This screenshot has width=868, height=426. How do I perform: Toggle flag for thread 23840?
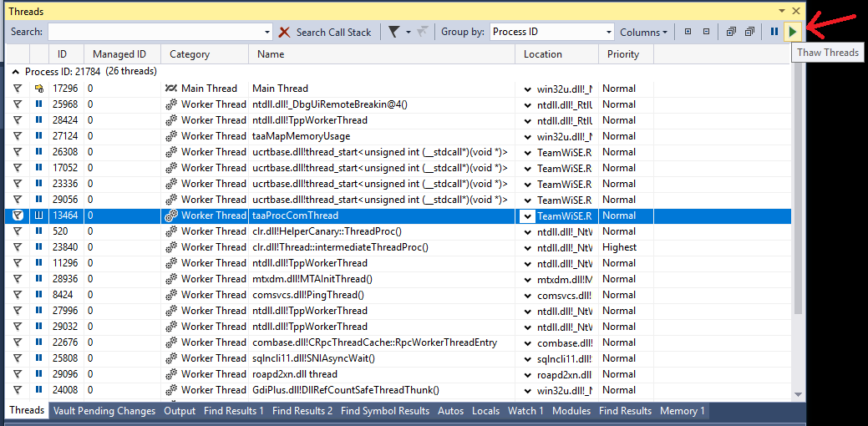tap(18, 247)
